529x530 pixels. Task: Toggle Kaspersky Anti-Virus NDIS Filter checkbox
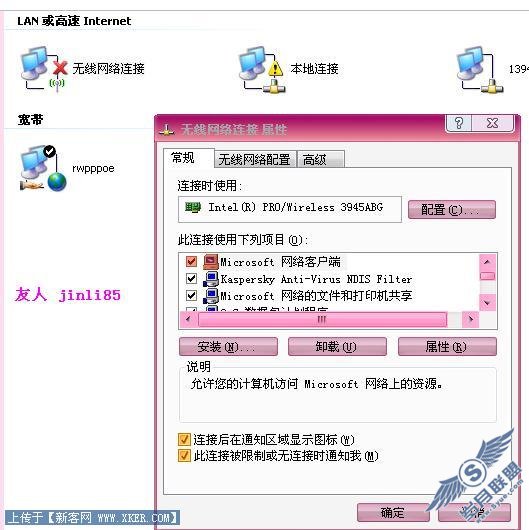[x=191, y=279]
